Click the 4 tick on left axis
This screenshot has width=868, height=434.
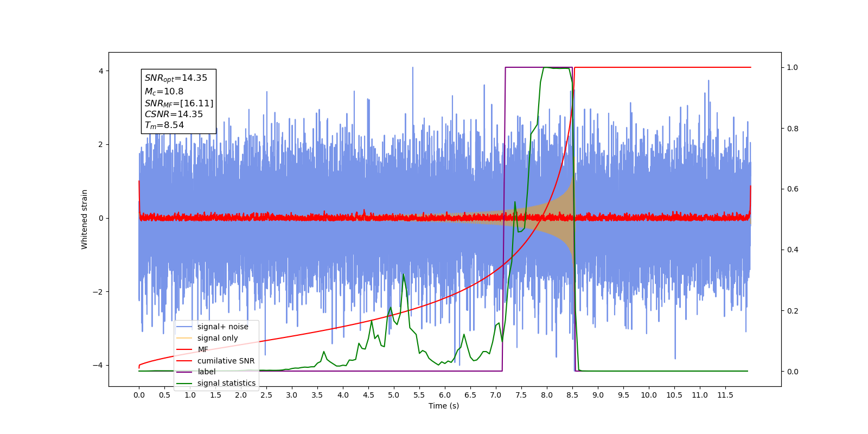(x=101, y=71)
